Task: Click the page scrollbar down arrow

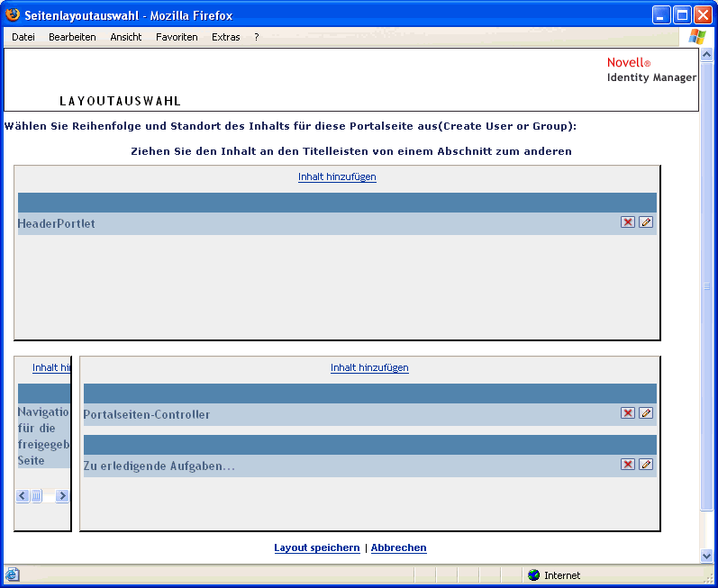Action: pos(707,556)
